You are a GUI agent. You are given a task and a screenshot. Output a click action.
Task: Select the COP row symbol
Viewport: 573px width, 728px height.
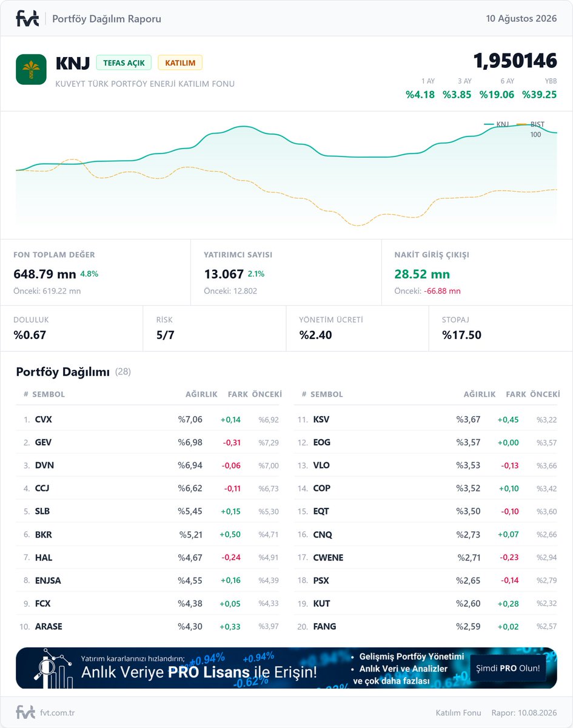click(x=321, y=488)
